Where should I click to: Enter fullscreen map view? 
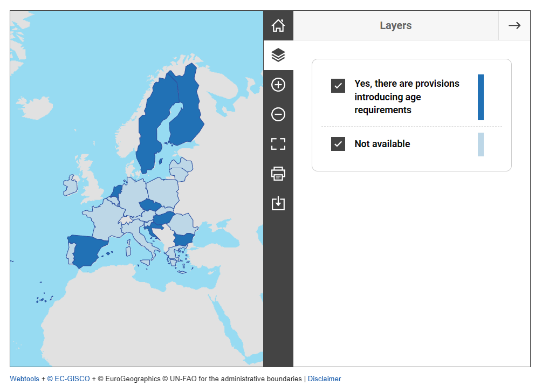[278, 144]
